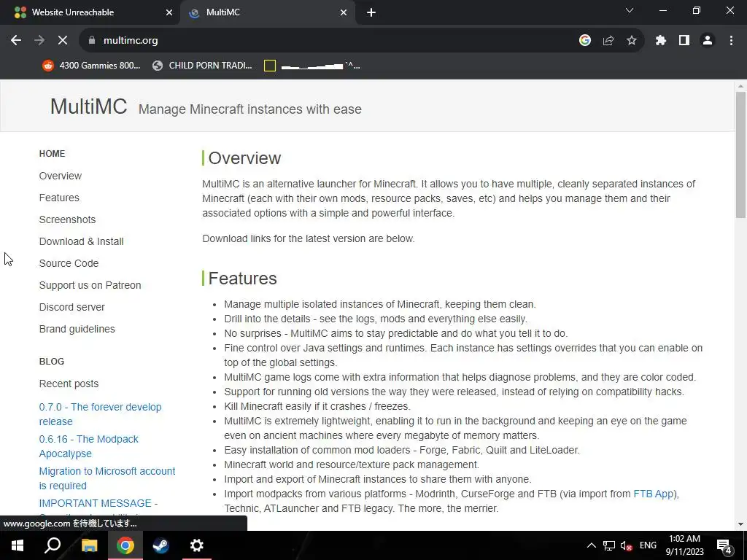The image size is (747, 560).
Task: Open the 0.6.16 Modpack Apocalypse post
Action: (88, 446)
